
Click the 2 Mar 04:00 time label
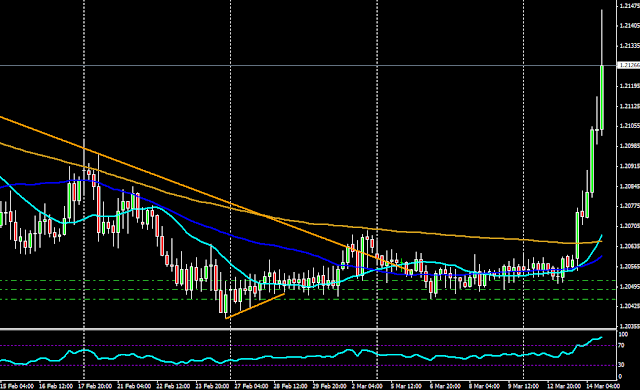coord(367,386)
